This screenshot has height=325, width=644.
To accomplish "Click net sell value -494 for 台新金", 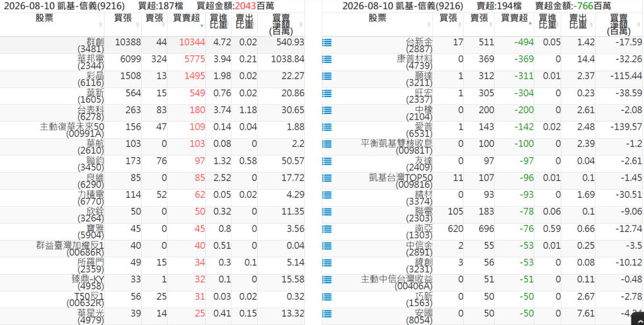I will click(523, 42).
